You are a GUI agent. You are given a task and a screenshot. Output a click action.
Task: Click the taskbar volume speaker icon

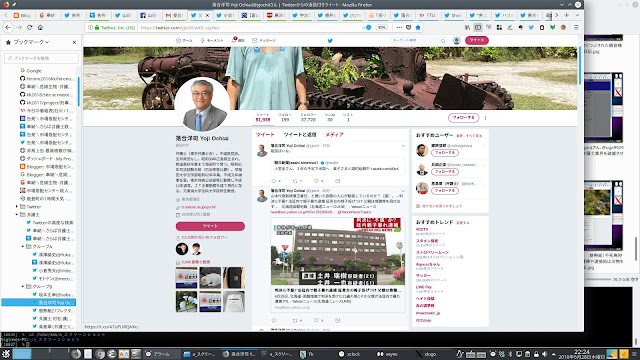tap(544, 354)
